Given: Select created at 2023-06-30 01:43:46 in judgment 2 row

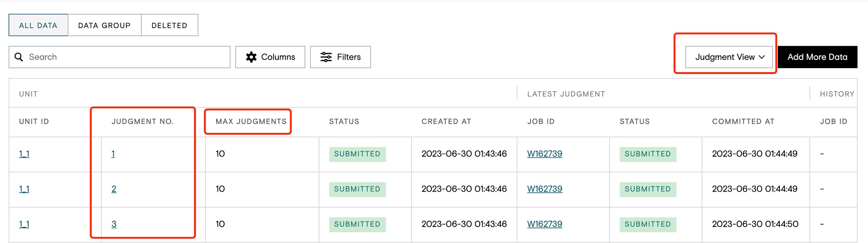Looking at the screenshot, I should click(464, 189).
